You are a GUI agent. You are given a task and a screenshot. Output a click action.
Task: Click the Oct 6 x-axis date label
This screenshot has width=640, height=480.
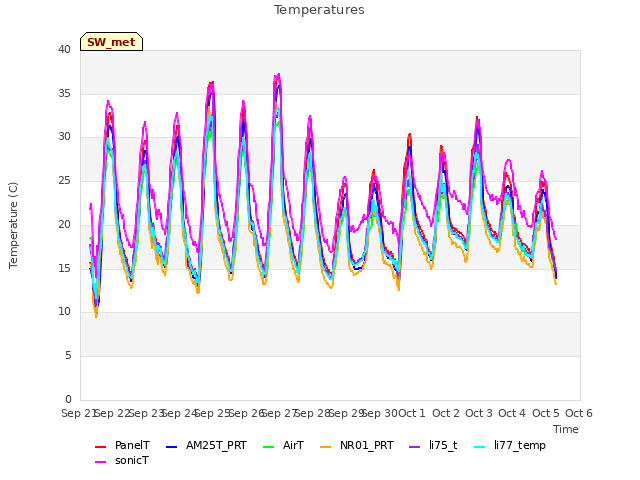pyautogui.click(x=579, y=413)
